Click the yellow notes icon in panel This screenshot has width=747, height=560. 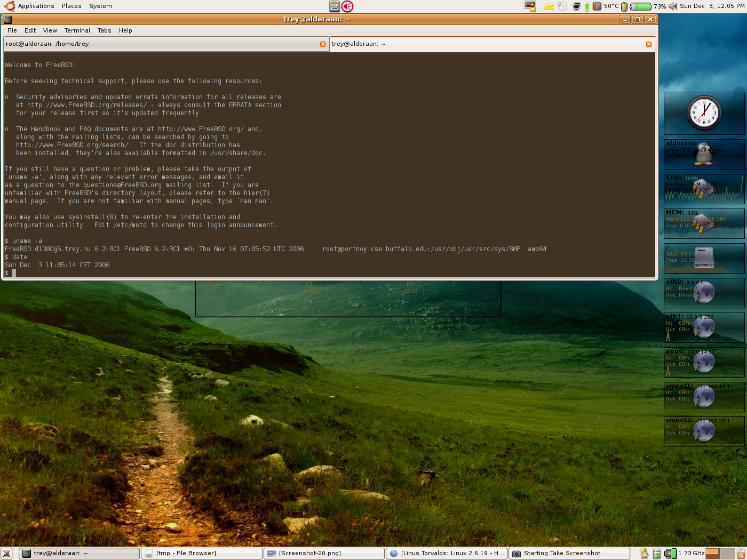[549, 6]
